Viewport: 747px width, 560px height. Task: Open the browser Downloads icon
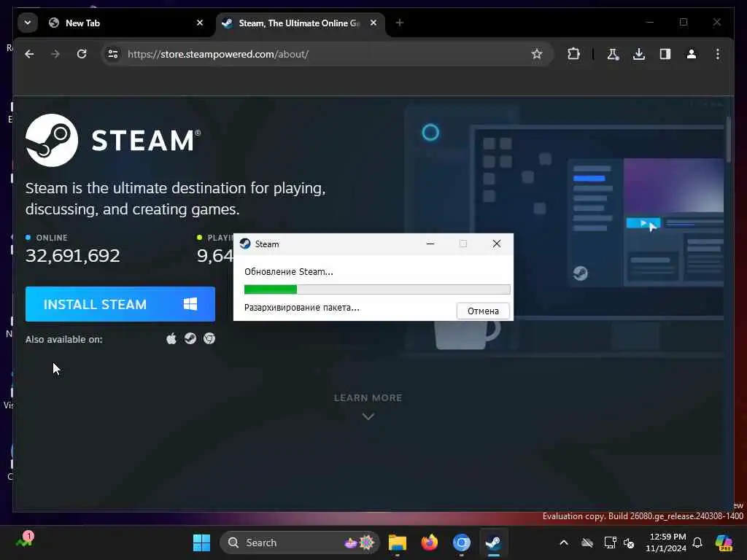click(639, 54)
